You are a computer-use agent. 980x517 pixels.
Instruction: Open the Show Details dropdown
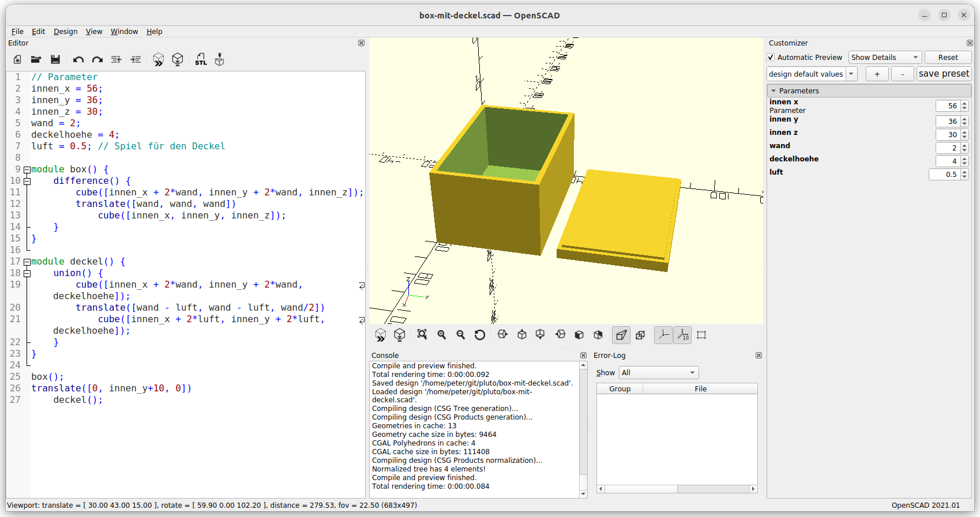click(x=885, y=58)
